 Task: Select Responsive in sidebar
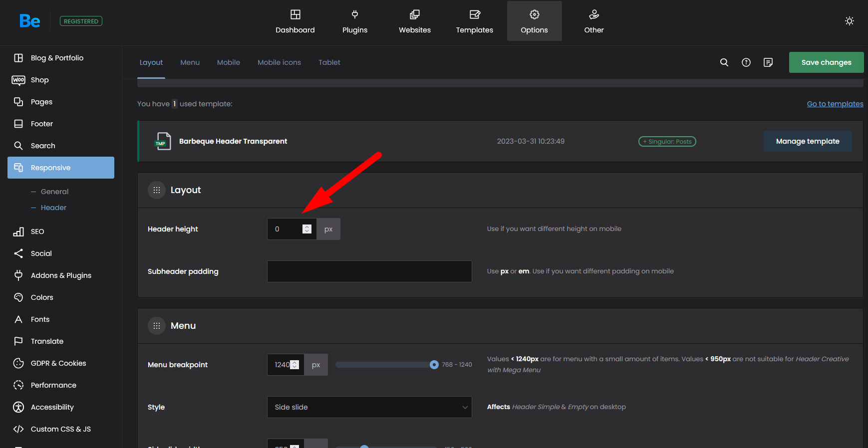(61, 168)
